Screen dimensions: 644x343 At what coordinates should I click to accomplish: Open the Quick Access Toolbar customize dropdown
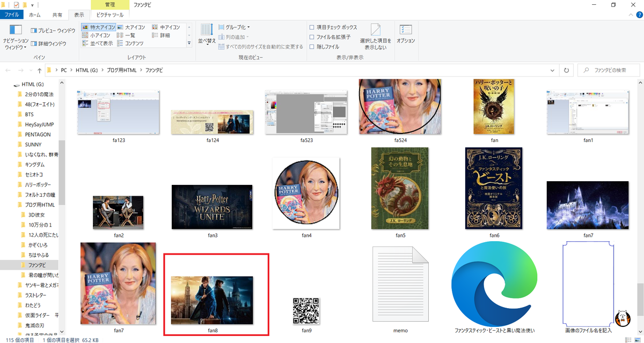(33, 5)
